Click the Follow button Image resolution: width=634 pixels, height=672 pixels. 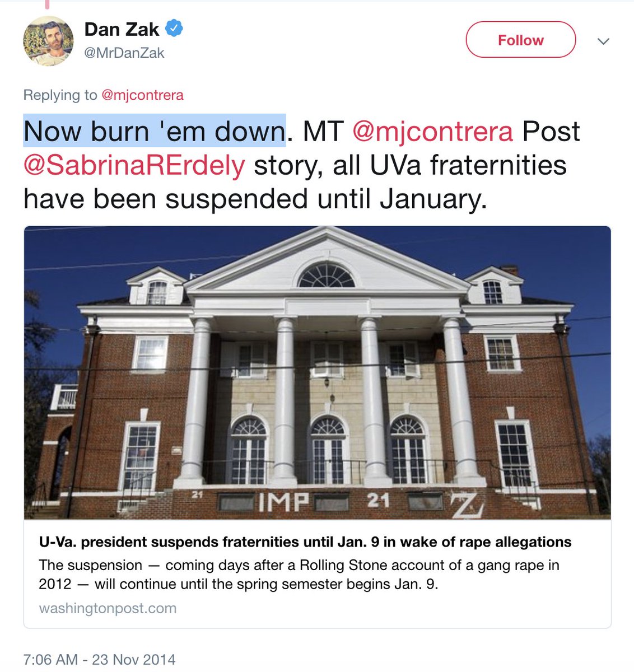tap(520, 40)
